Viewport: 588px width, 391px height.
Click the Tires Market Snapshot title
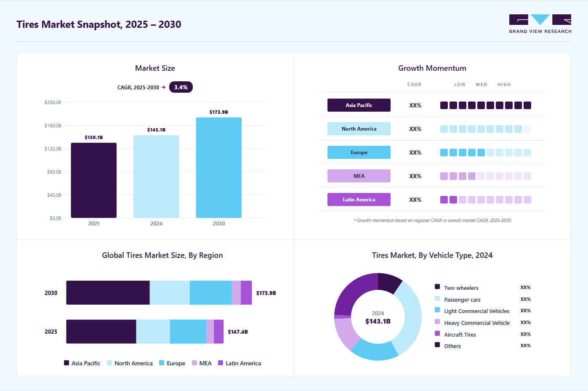[99, 24]
